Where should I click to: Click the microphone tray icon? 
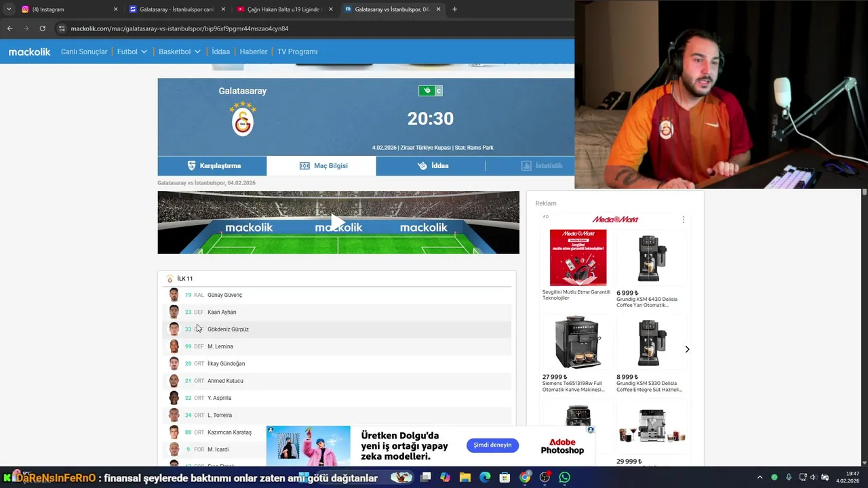point(788,478)
